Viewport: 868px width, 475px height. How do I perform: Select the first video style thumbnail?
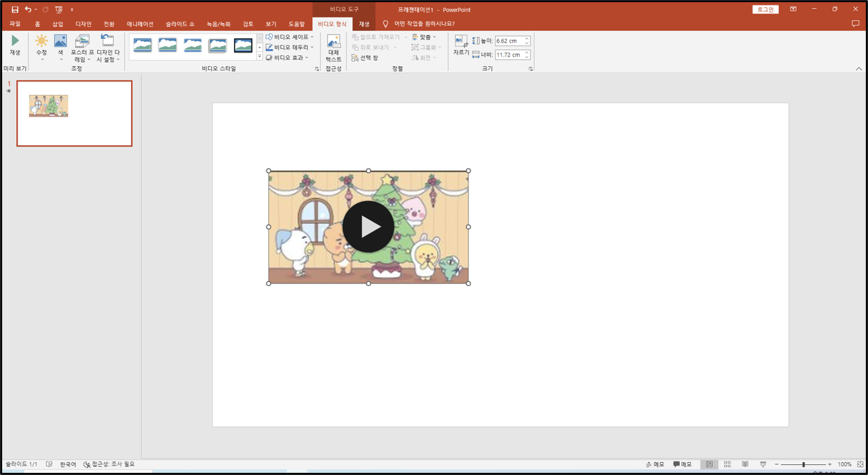(142, 45)
